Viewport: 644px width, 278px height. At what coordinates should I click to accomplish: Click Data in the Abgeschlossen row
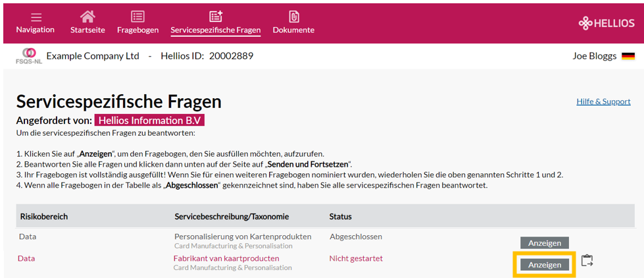tap(28, 237)
